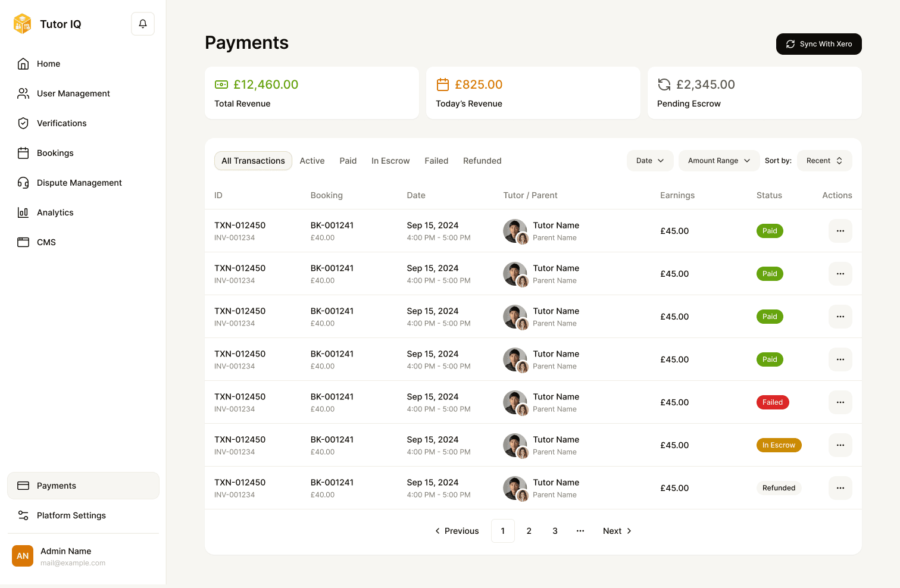View the Analytics page
The height and width of the screenshot is (588, 900).
83,212
